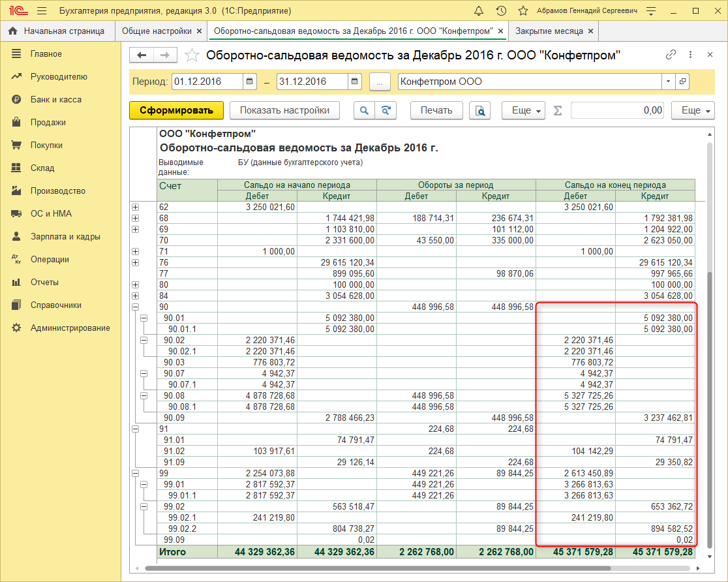Click the print preview icon
Image resolution: width=728 pixels, height=582 pixels.
click(x=480, y=111)
